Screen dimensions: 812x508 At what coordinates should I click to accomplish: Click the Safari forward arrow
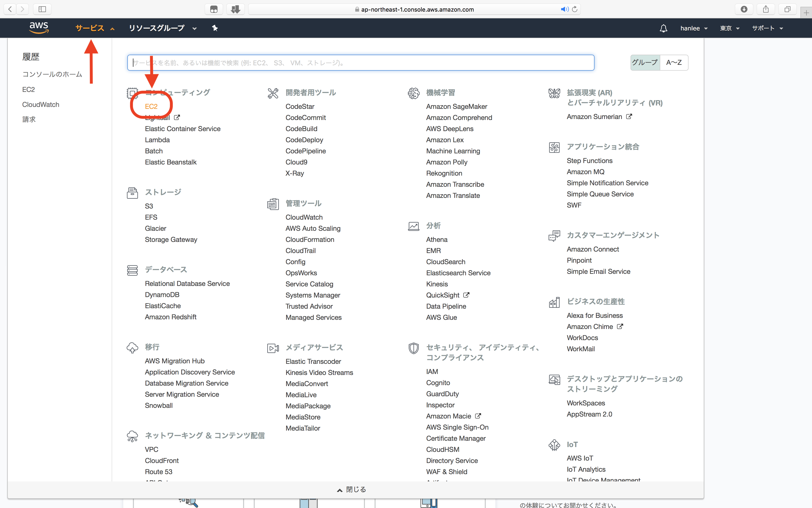pyautogui.click(x=22, y=9)
